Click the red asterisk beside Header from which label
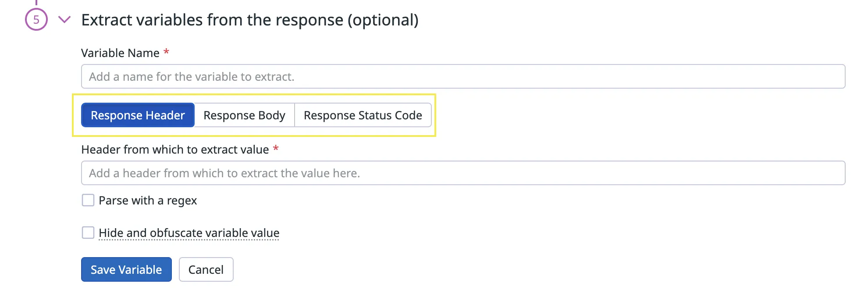Image resolution: width=868 pixels, height=301 pixels. 276,148
